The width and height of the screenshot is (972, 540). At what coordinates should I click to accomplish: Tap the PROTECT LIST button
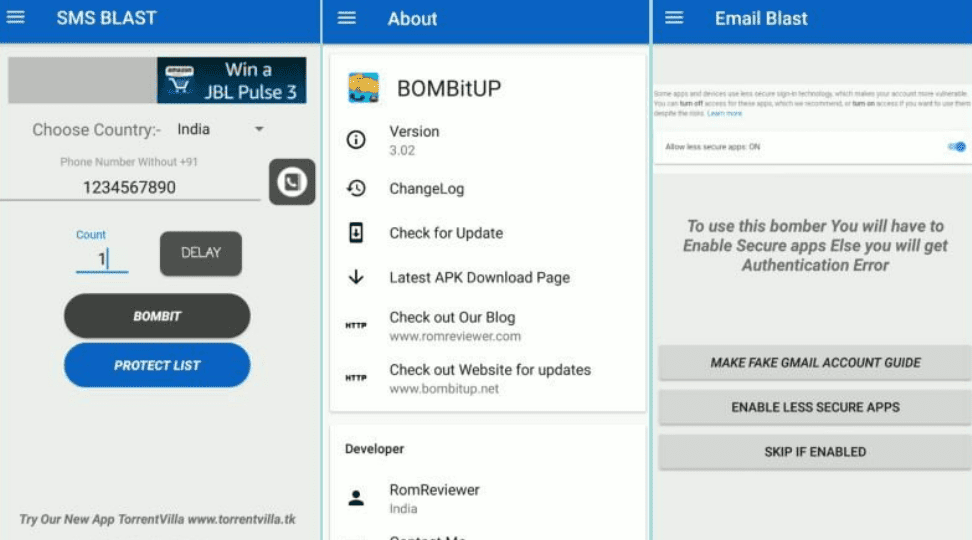157,365
